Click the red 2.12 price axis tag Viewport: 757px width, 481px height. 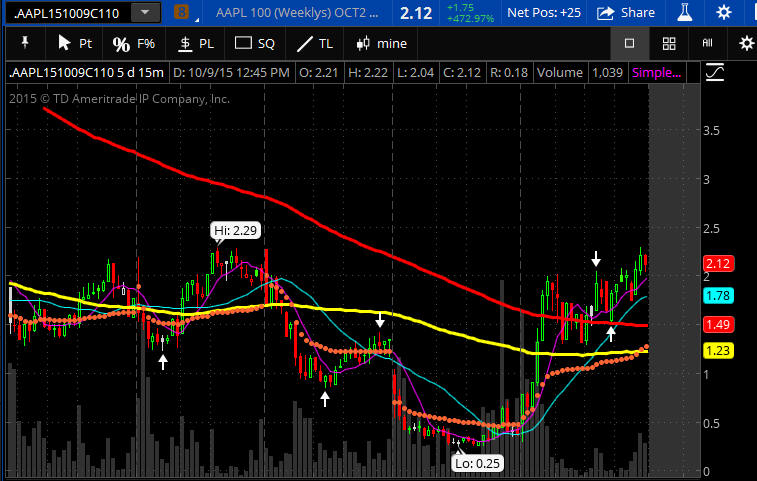[718, 264]
